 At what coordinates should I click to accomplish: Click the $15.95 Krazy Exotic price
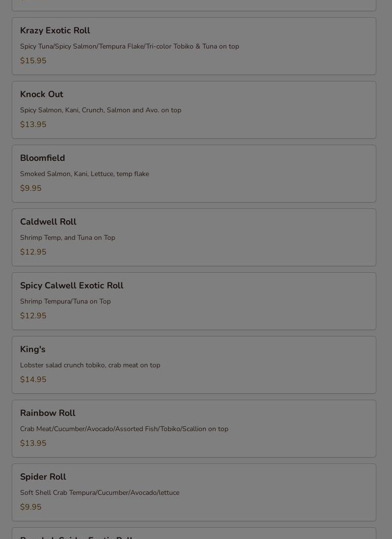pos(33,61)
